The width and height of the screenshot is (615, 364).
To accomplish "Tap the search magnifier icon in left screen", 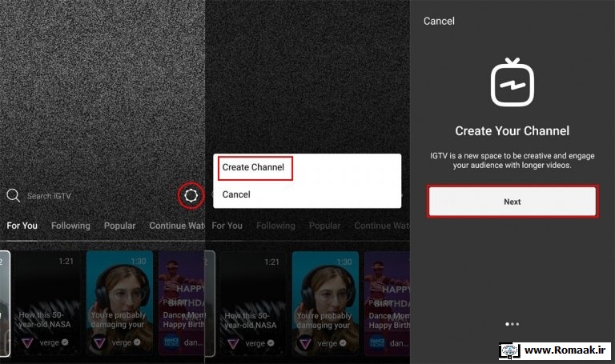I will [x=14, y=195].
